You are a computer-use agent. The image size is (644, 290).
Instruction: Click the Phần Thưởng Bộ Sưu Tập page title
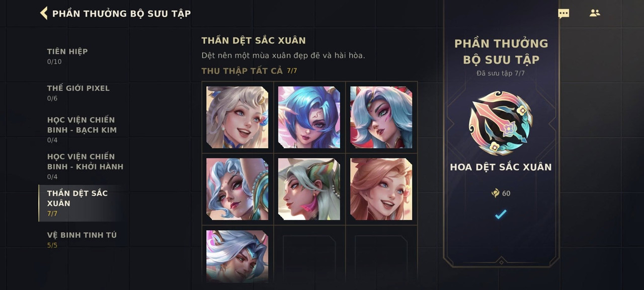point(122,14)
